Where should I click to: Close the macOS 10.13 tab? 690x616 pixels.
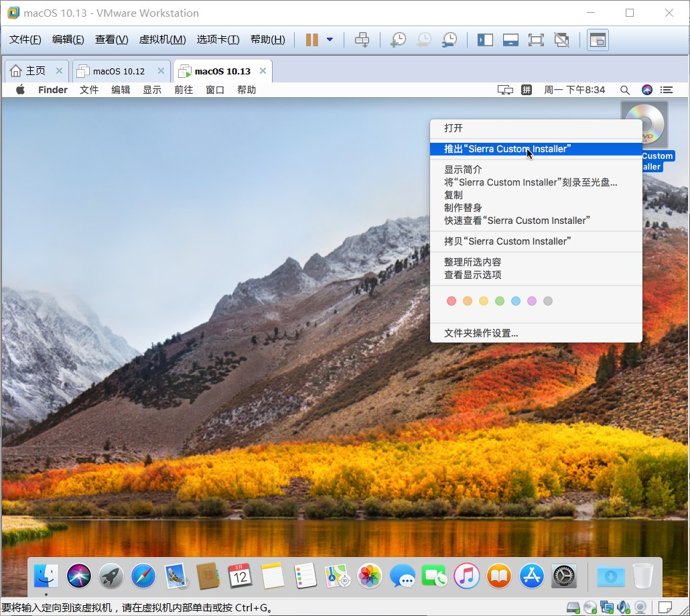(x=263, y=71)
